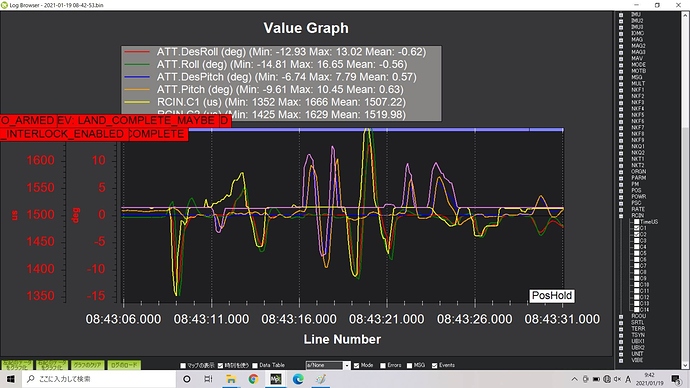
Task: Expand the VIBE tree node
Action: pyautogui.click(x=621, y=360)
